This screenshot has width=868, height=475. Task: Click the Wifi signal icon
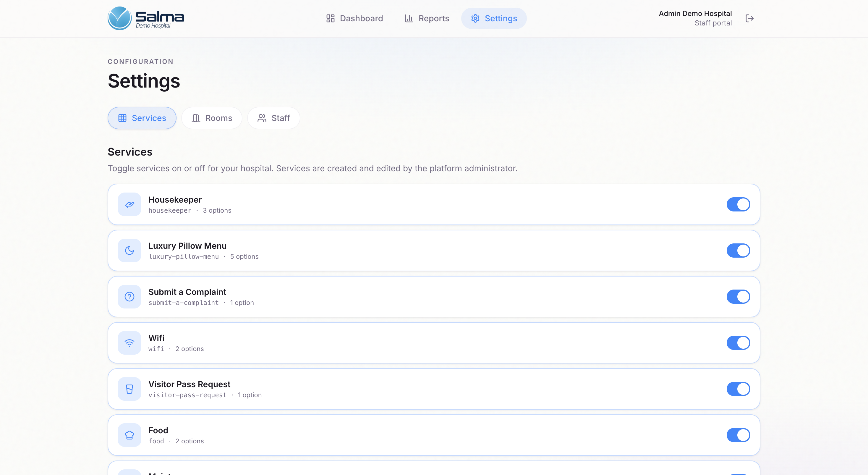129,343
